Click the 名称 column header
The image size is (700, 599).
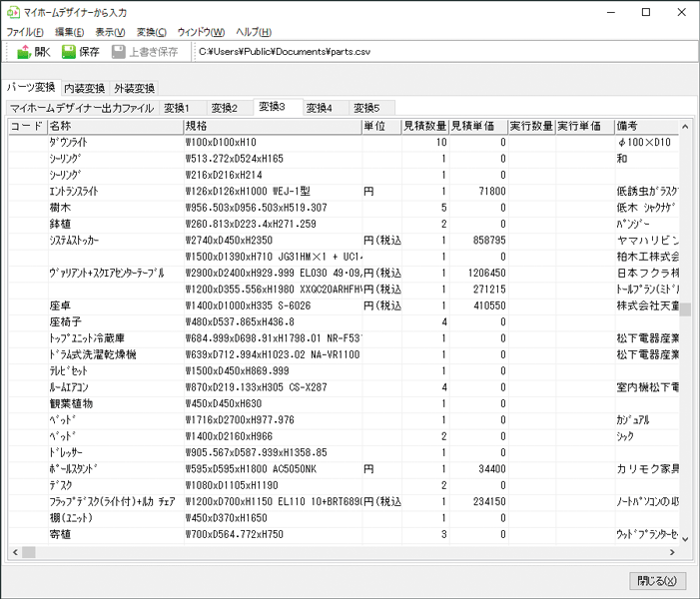click(x=114, y=126)
